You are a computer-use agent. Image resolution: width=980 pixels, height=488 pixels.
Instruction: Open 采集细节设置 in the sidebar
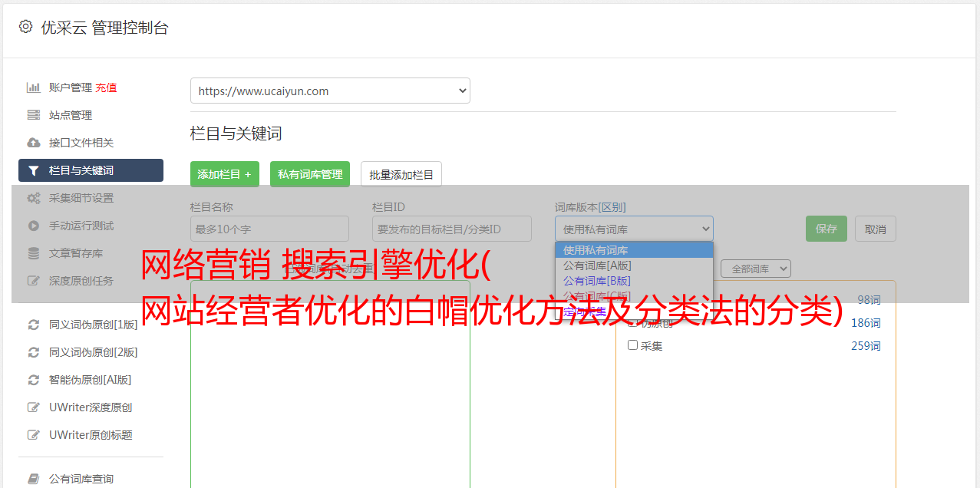[x=81, y=198]
